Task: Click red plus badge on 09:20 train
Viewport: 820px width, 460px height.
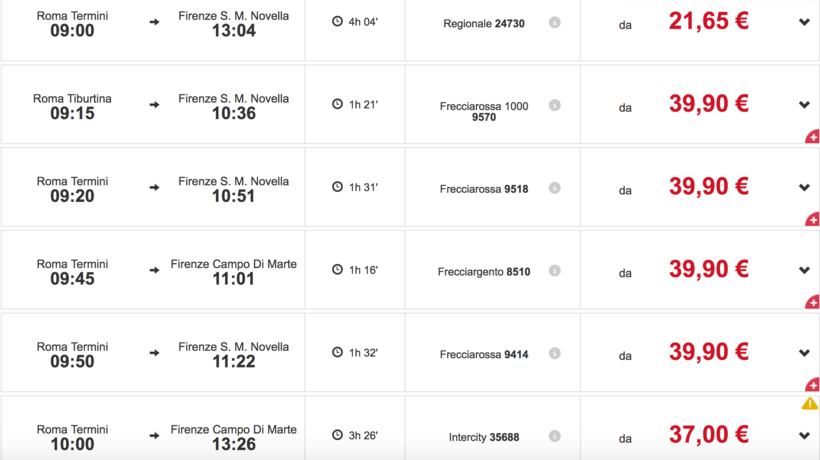Action: (812, 220)
